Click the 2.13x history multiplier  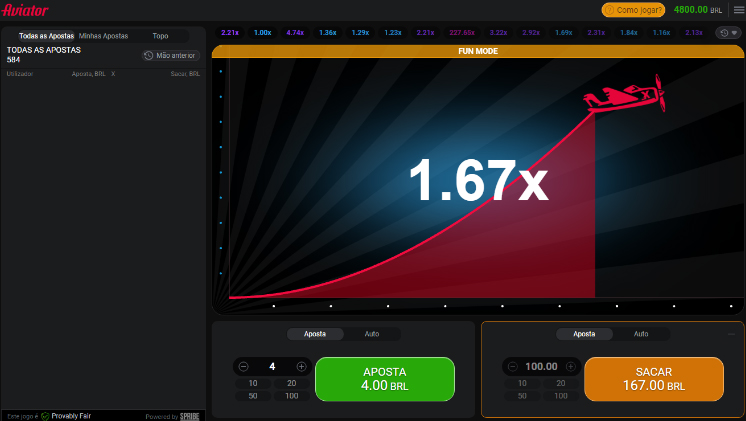click(x=694, y=33)
